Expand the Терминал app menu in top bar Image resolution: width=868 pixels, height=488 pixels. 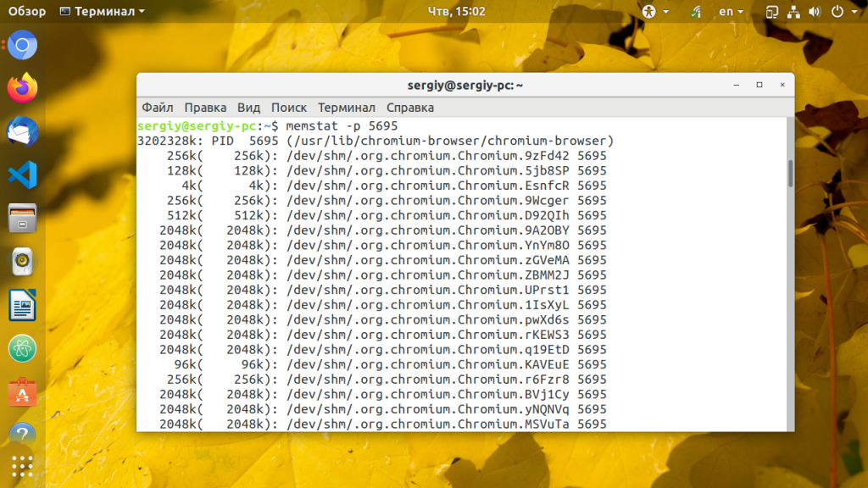(102, 11)
